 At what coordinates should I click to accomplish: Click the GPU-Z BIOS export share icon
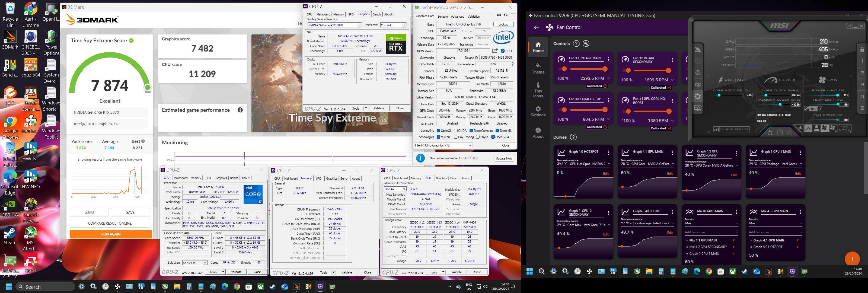(495, 51)
